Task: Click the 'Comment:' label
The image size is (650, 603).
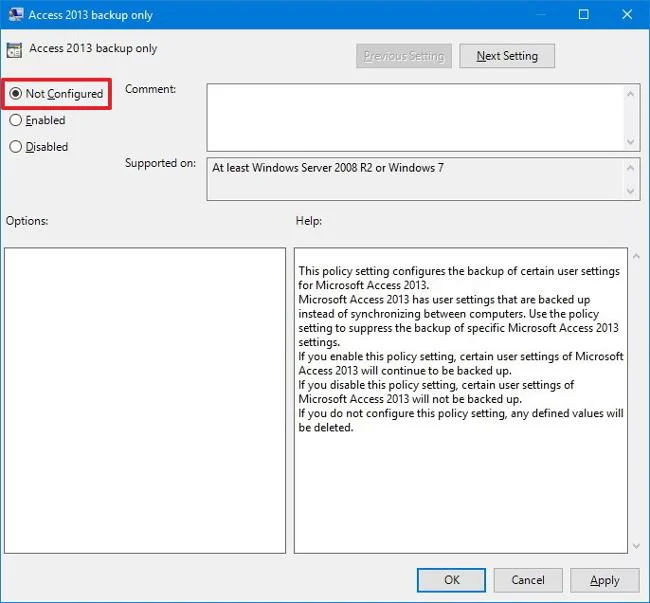Action: (x=150, y=89)
